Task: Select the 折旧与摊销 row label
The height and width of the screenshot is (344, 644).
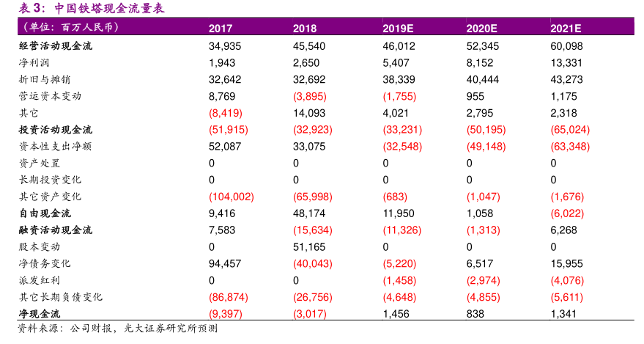Action: (x=45, y=79)
